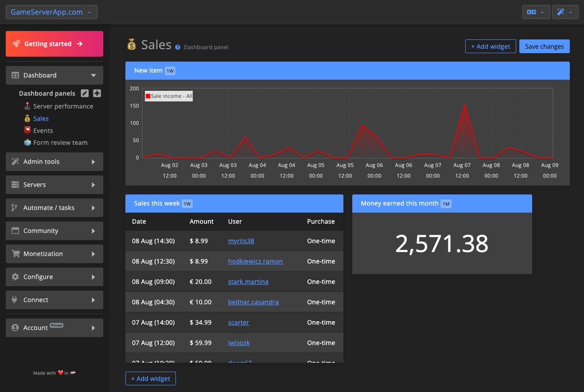This screenshot has width=584, height=392.
Task: Click the Servers rack icon
Action: 15,185
